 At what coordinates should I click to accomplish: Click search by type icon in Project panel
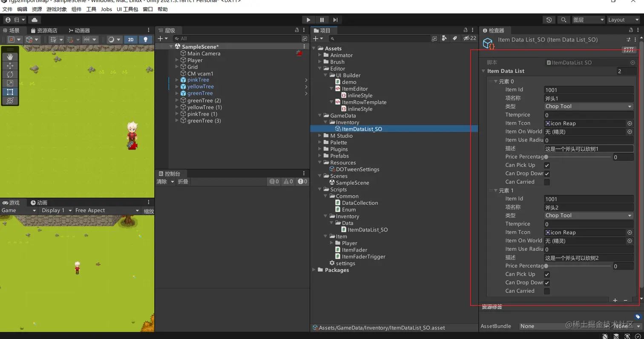tap(444, 38)
